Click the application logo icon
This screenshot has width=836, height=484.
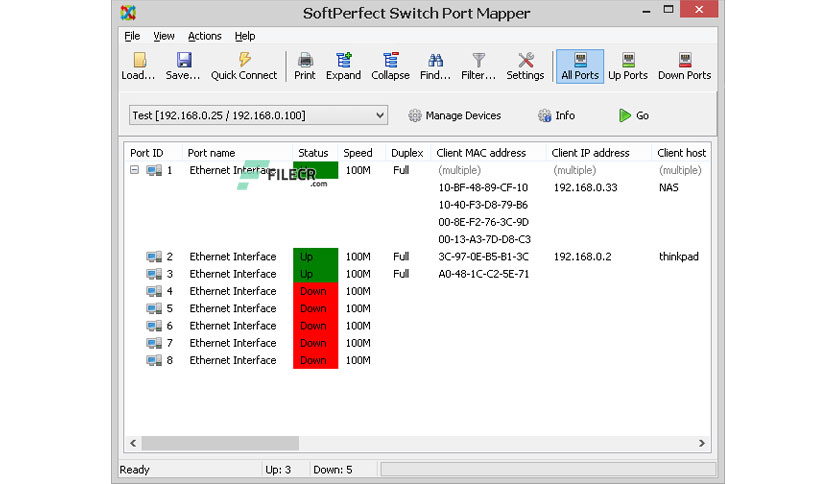click(x=128, y=12)
